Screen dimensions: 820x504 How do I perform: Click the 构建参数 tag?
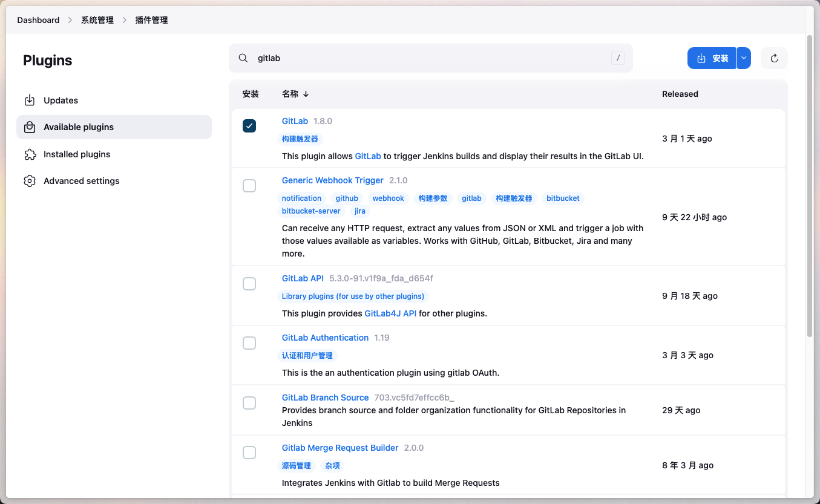click(433, 198)
